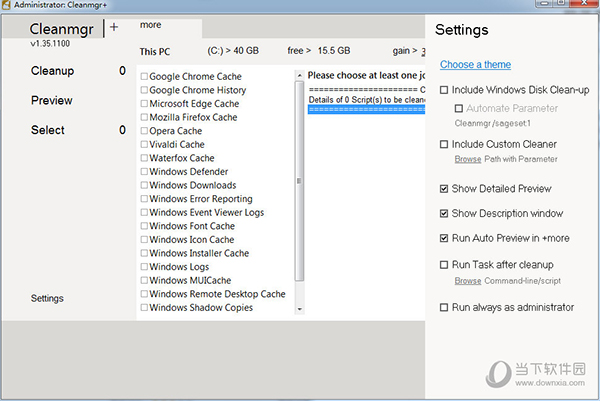600x401 pixels.
Task: Click the Cleanmgr+ title bar app icon
Action: point(6,5)
